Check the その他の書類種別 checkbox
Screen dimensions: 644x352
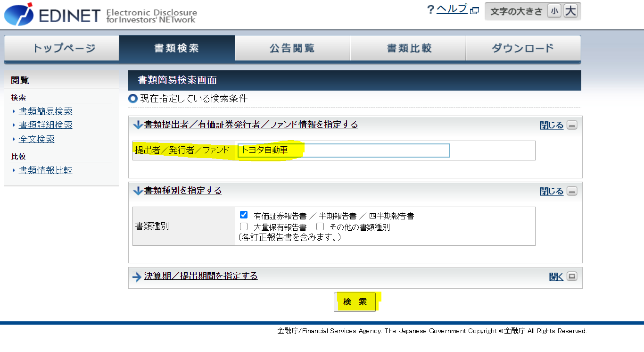tap(320, 226)
